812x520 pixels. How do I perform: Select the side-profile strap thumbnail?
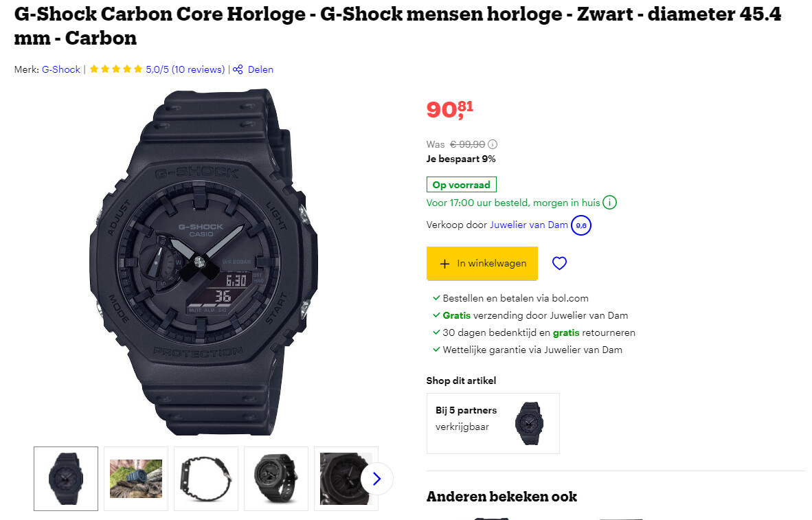tap(205, 479)
